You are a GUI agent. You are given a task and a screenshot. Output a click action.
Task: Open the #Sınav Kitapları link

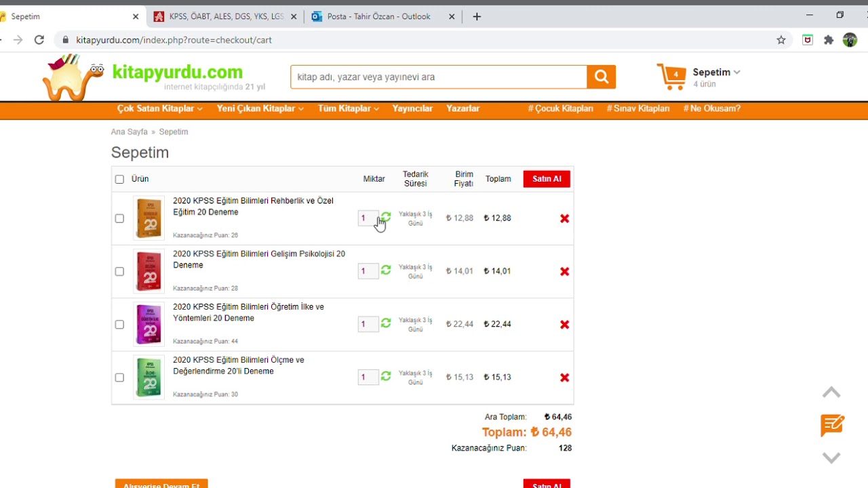[638, 108]
